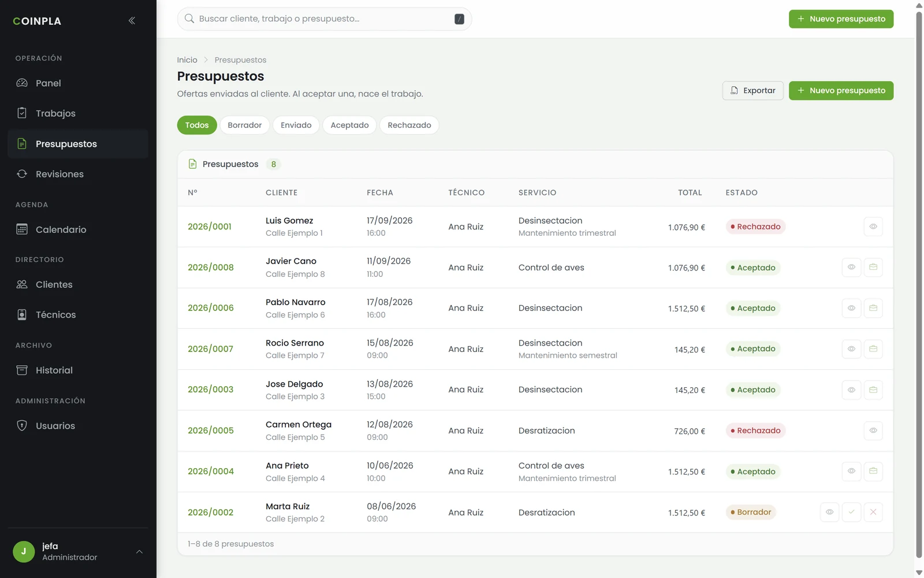Click the page vertical scrollbar
This screenshot has height=578, width=924.
tap(919, 286)
